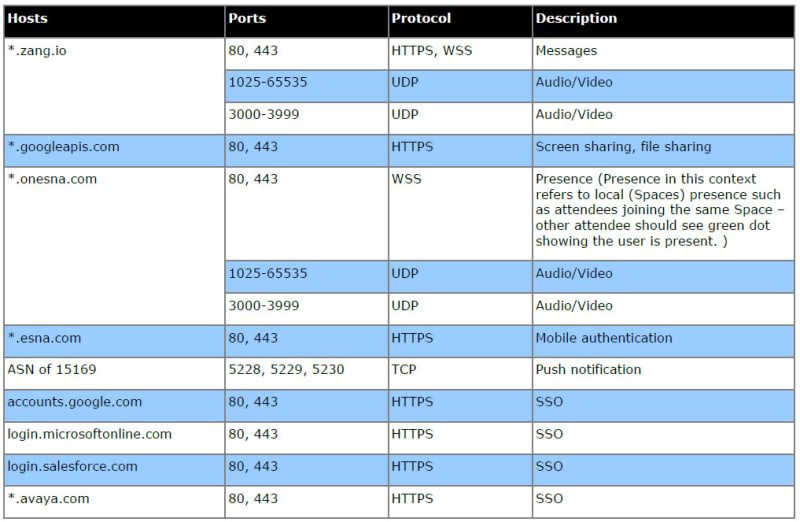Click "HTTPS" in the *.avaya.com row
800x522 pixels.
click(460, 502)
